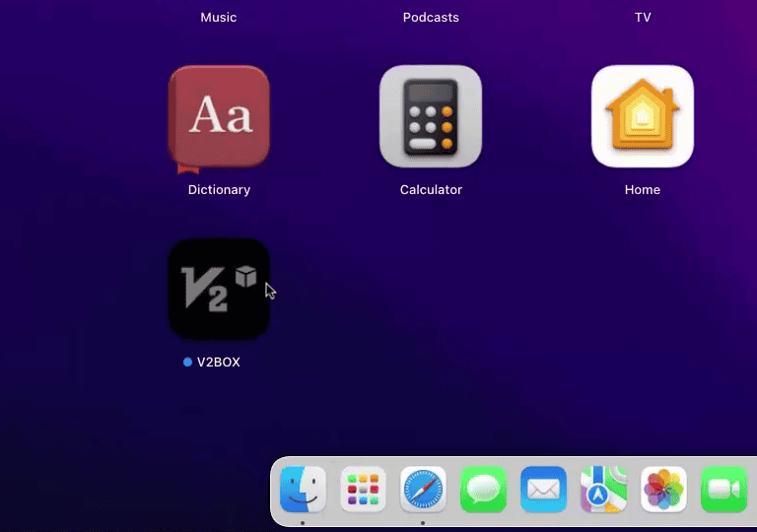This screenshot has height=532, width=757.
Task: Select the Podcasts app label
Action: 431,17
